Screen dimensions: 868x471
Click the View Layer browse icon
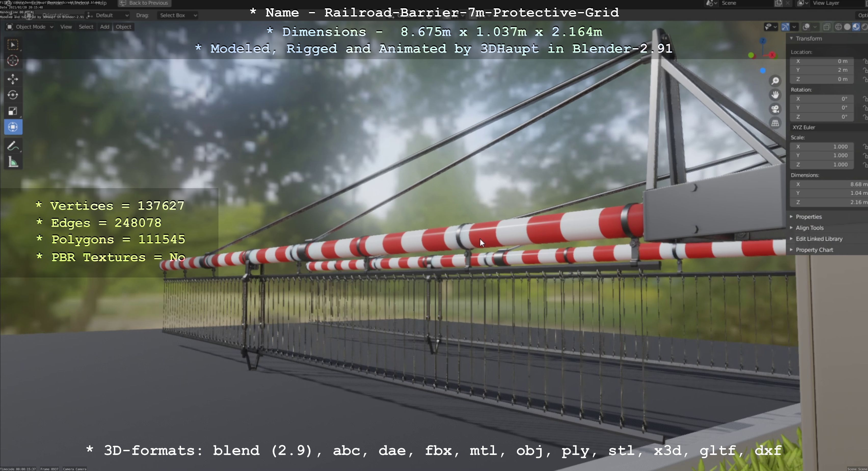click(802, 3)
